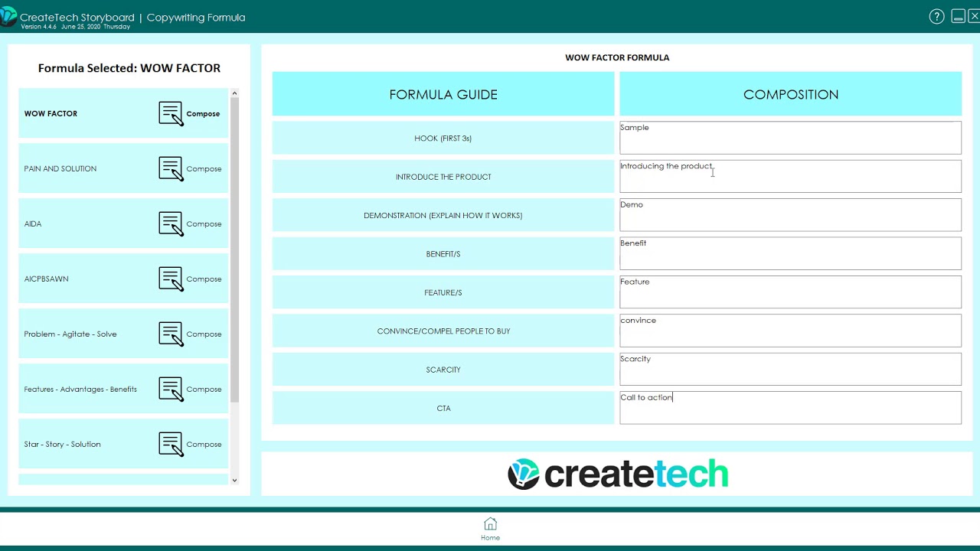The width and height of the screenshot is (980, 551).
Task: Click CONVINCE/COMPEL PEOPLE TO BUY cell
Action: pyautogui.click(x=443, y=331)
